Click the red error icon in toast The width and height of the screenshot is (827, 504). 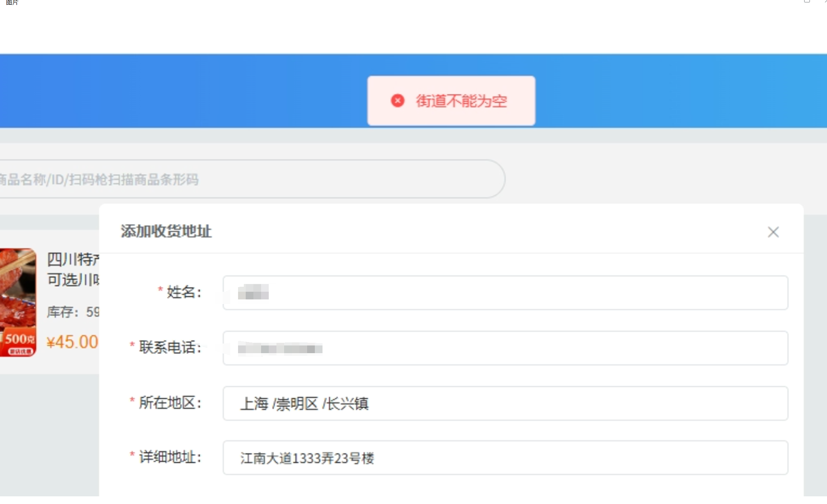(397, 101)
